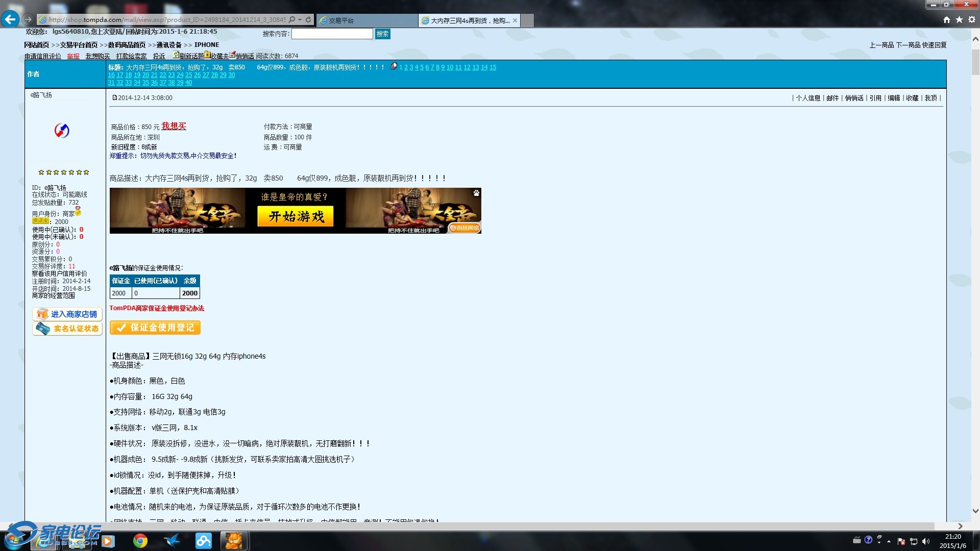Click 编辑 edit action
This screenshot has height=551, width=980.
pos(894,98)
